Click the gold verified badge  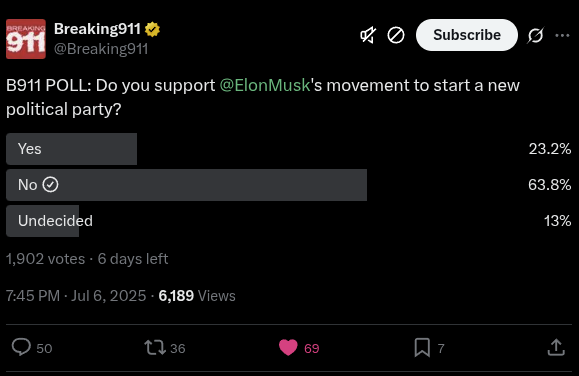coord(152,29)
